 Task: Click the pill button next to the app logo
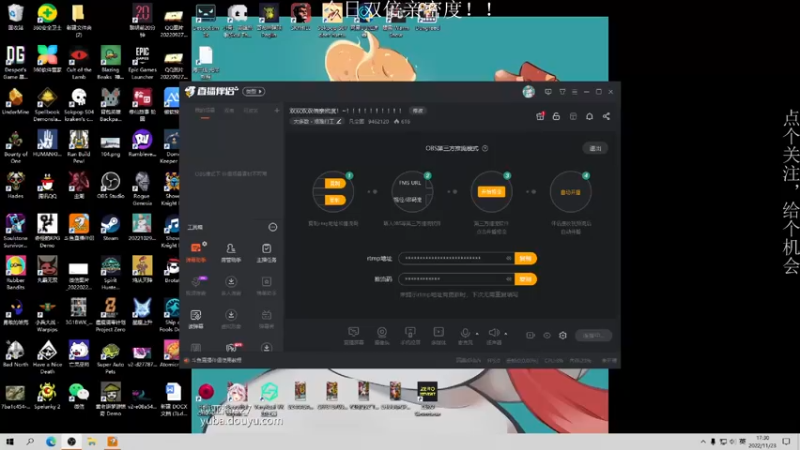tap(254, 91)
